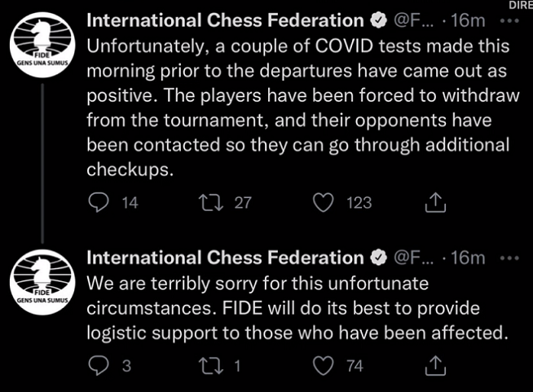Like the COVID tests tweet

(324, 202)
